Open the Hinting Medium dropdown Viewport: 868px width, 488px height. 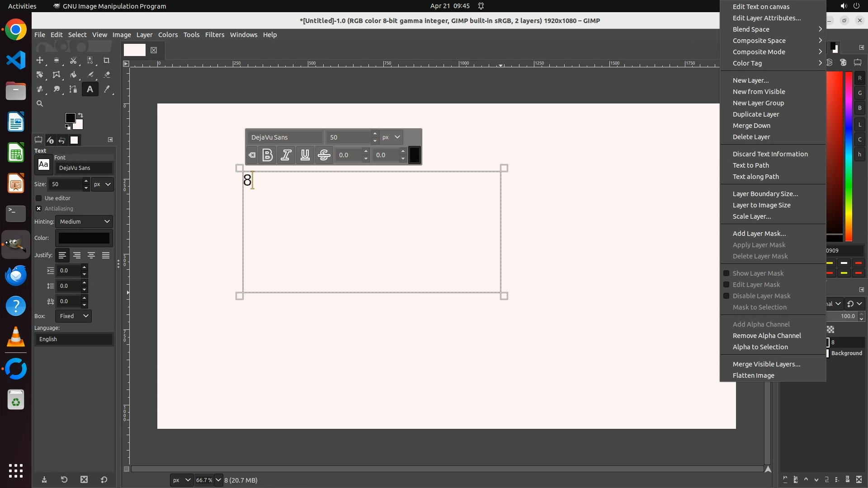coord(84,221)
